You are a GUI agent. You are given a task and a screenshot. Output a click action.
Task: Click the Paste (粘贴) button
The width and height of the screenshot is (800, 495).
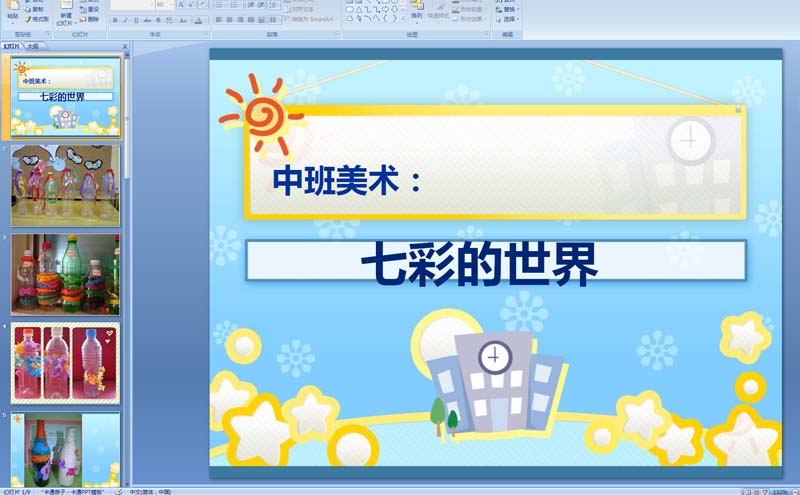(x=13, y=11)
